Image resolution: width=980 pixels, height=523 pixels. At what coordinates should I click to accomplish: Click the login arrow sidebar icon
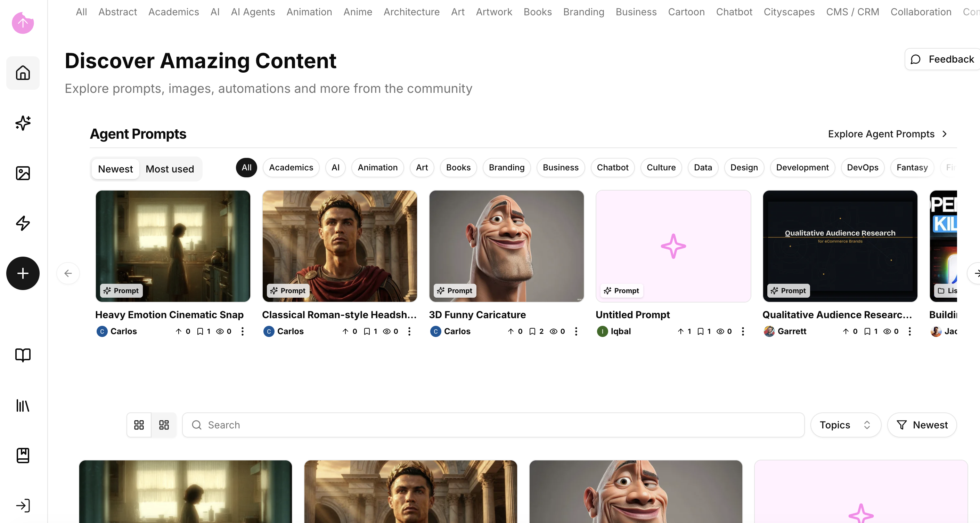(23, 506)
